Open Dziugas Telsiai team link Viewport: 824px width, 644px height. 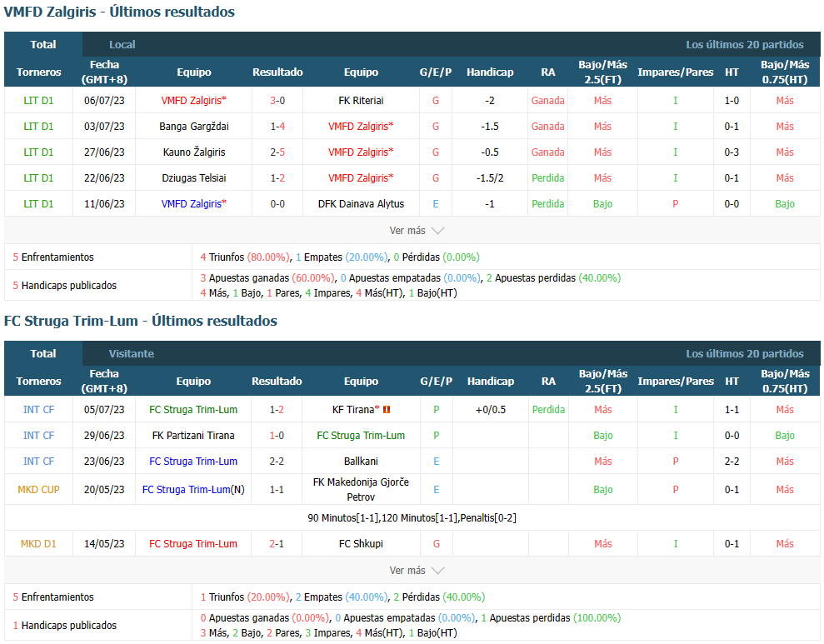[194, 177]
